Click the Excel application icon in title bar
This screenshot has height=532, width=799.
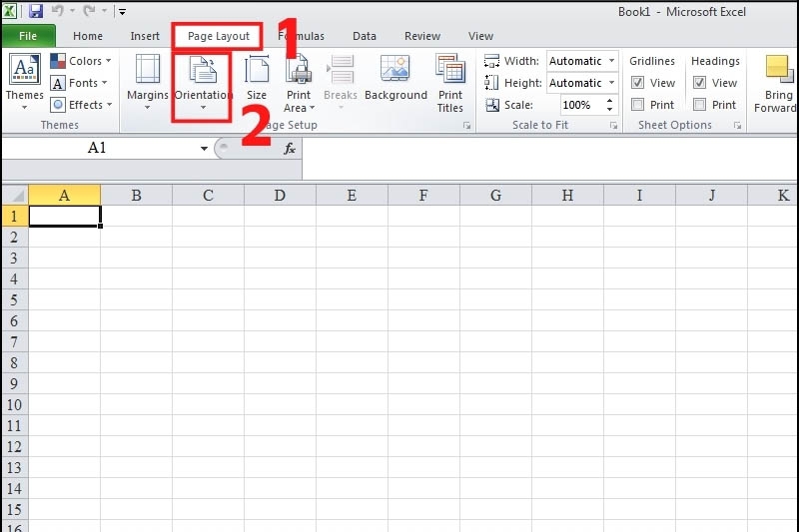9,11
